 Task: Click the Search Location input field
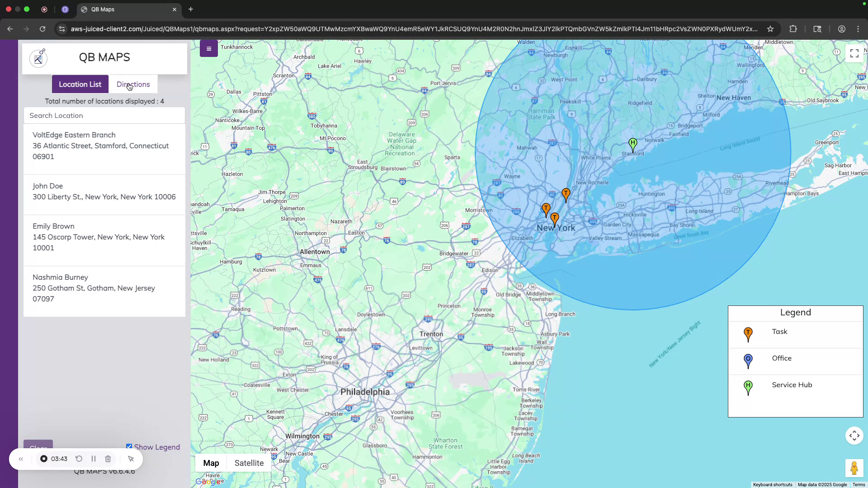click(104, 115)
